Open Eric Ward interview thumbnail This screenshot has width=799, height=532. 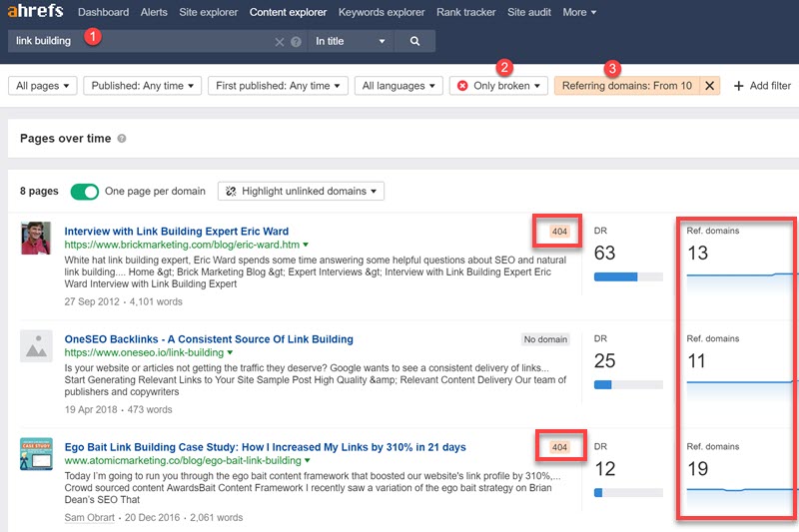(x=36, y=238)
